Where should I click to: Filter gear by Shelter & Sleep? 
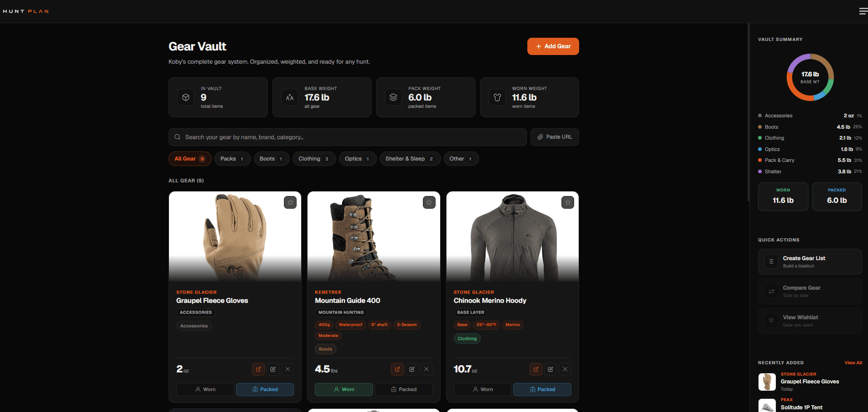tap(410, 159)
